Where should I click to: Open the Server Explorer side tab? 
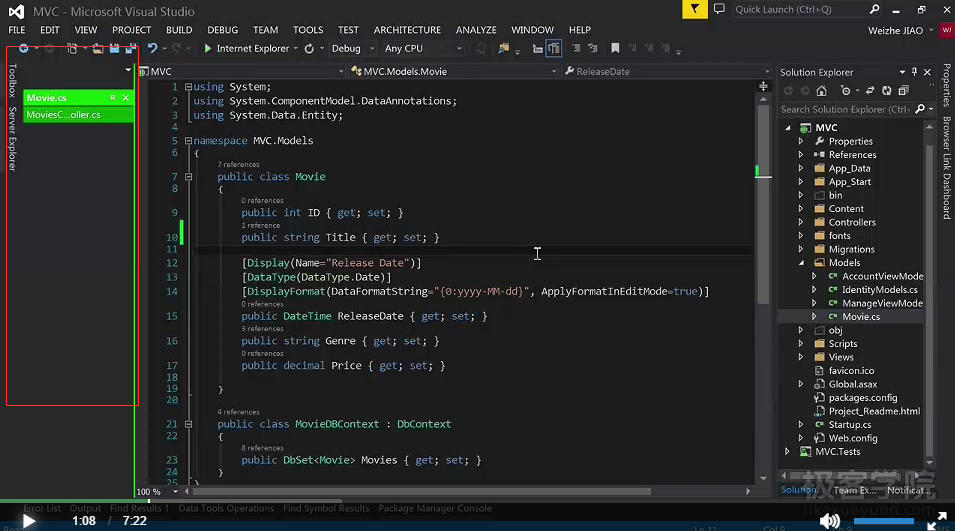point(12,139)
